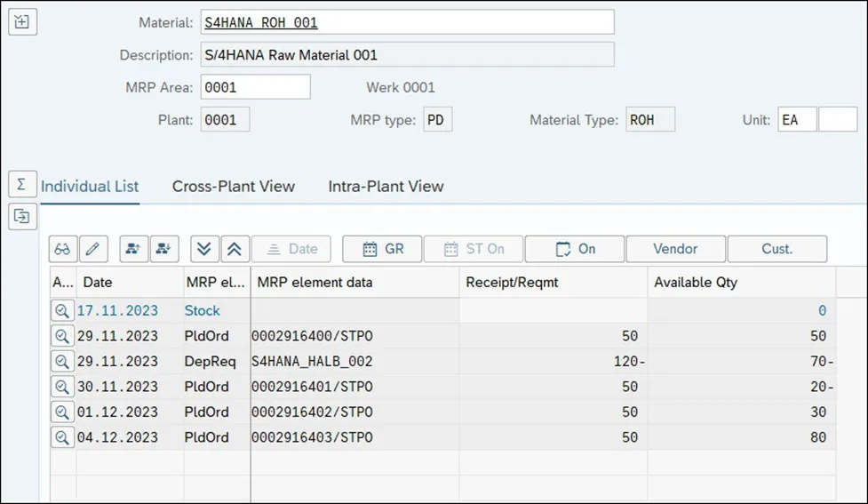Toggle the On button in toolbar

point(575,249)
